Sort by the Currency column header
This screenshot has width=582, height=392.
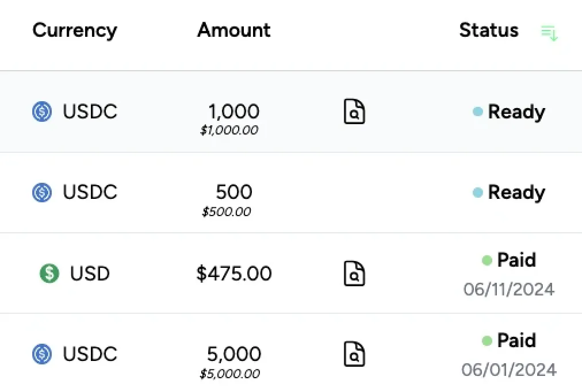click(x=75, y=30)
